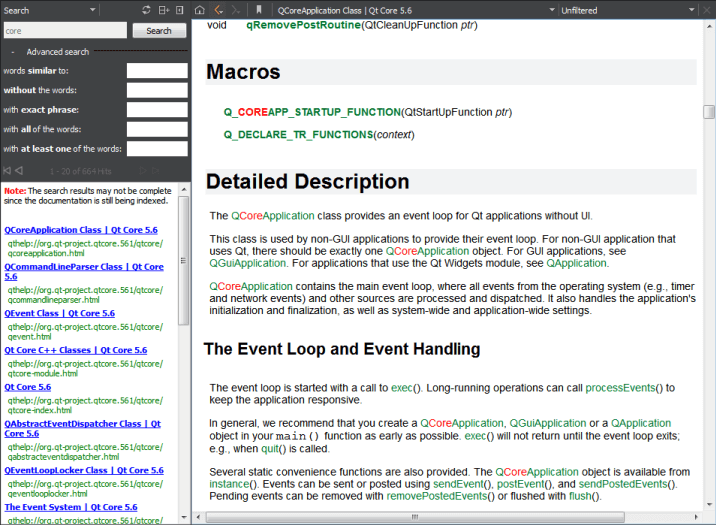The width and height of the screenshot is (716, 525).
Task: Click the processEvents() link
Action: (x=620, y=388)
